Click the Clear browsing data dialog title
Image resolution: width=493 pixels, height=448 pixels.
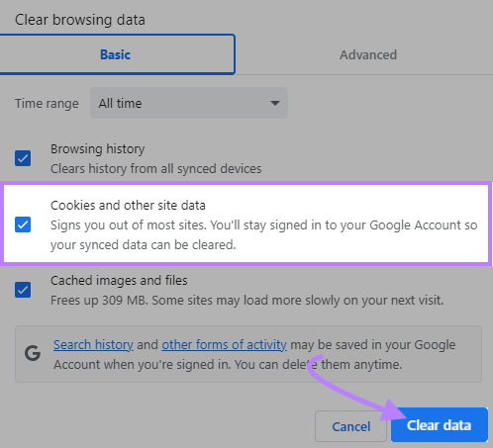coord(80,20)
